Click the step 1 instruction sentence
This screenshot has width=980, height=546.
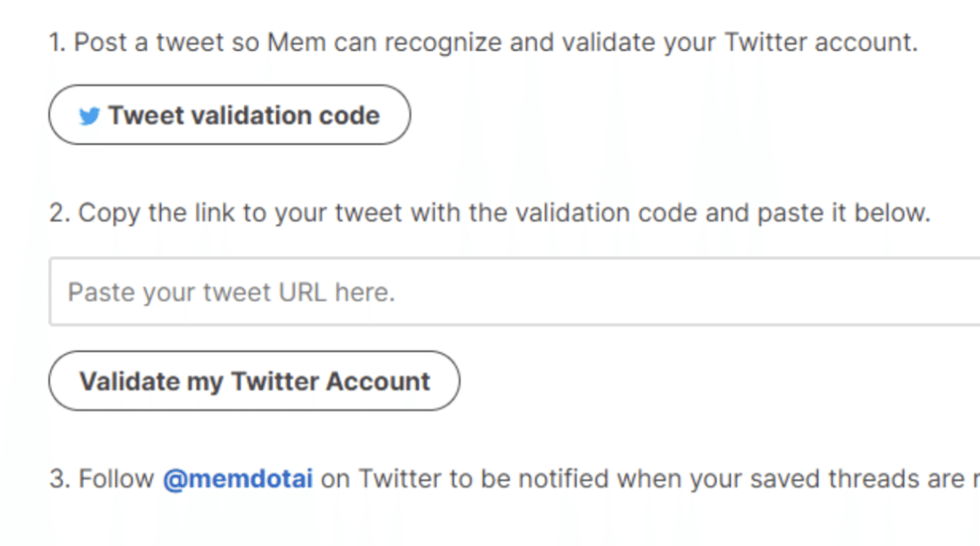[x=483, y=43]
